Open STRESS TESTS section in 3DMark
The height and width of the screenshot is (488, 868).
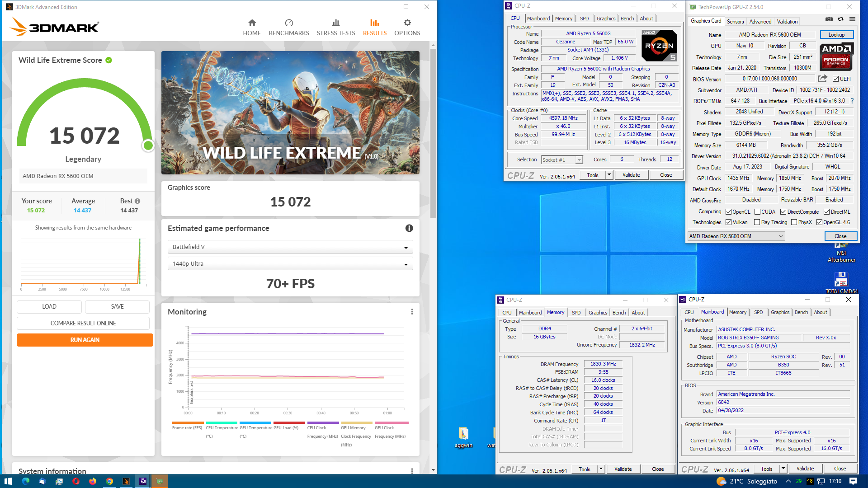click(x=336, y=27)
